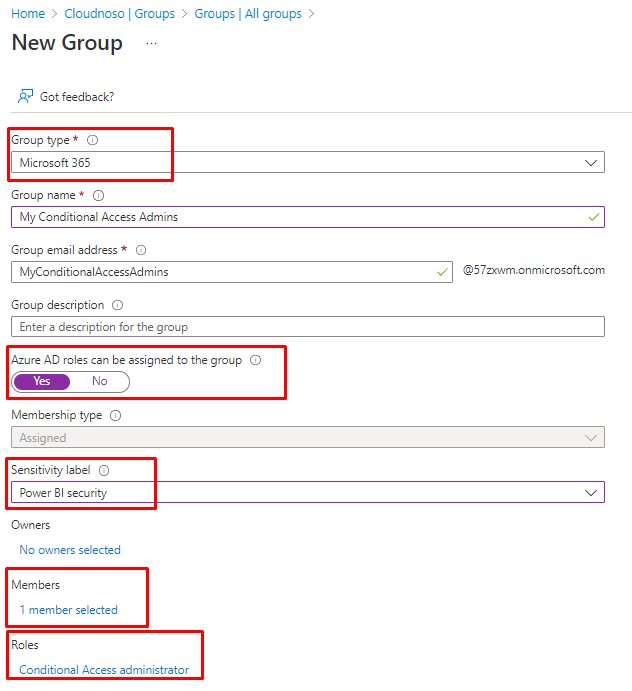The image size is (632, 691).
Task: Click info icon beside Sensitivity label
Action: pos(104,470)
